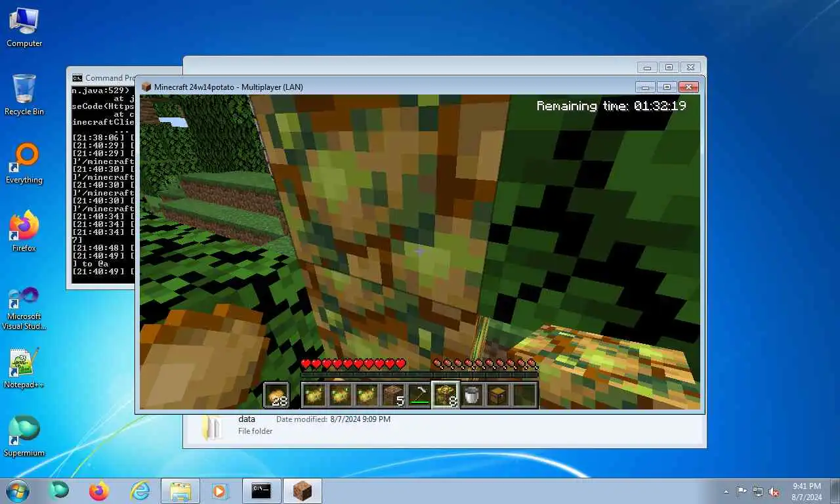Select the data folder icon in Explorer
Viewport: 840px width, 504px height.
point(211,427)
